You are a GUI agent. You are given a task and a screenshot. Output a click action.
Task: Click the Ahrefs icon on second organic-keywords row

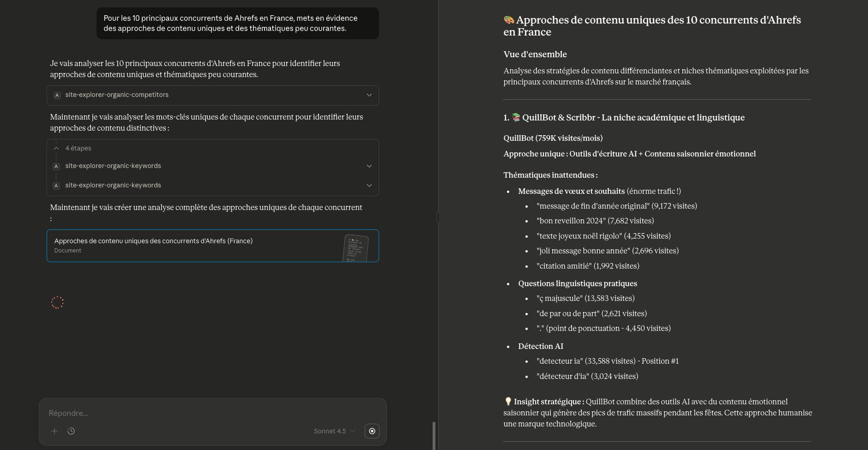56,186
